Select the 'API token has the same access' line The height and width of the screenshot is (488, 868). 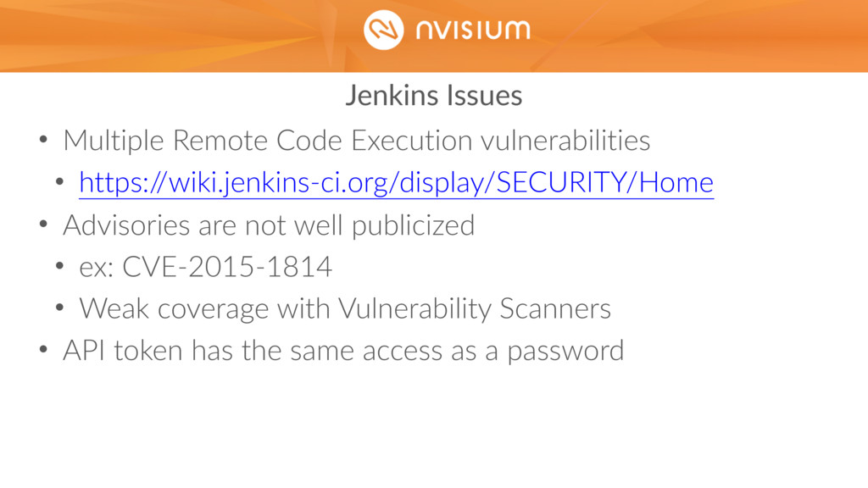(343, 351)
